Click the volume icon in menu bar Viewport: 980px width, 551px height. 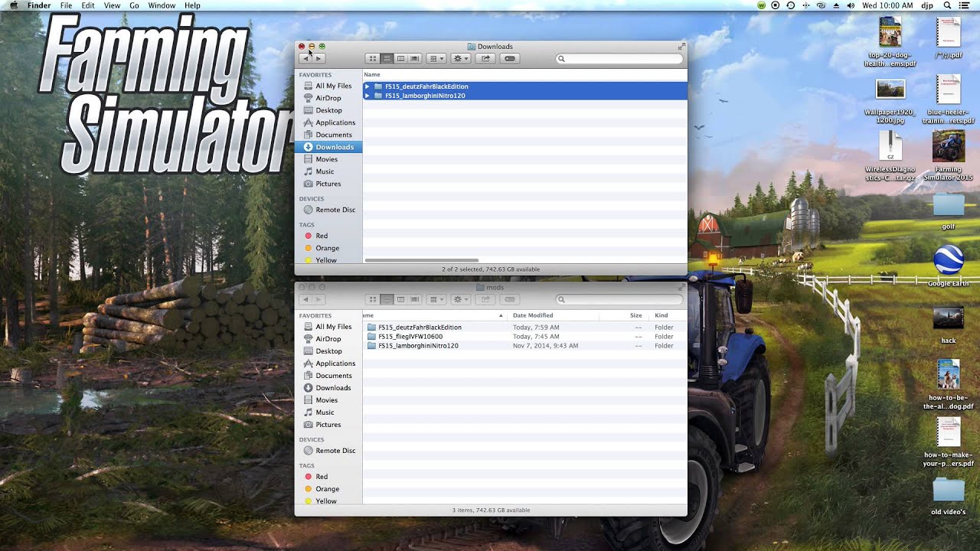point(850,5)
